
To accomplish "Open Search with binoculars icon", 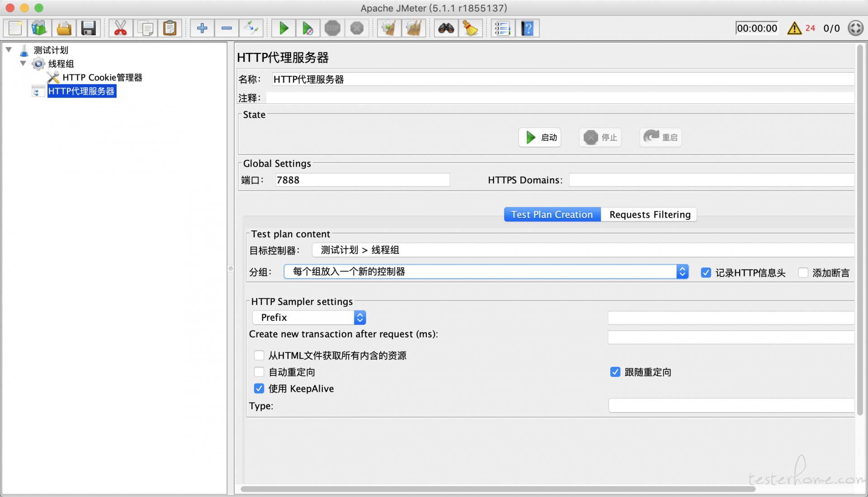I will coord(446,28).
